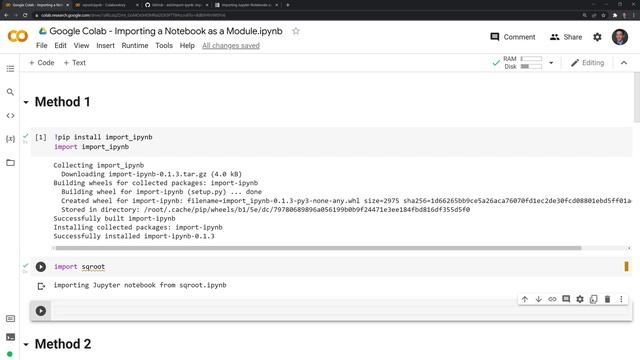Open the View menu
The width and height of the screenshot is (640, 360).
point(81,45)
